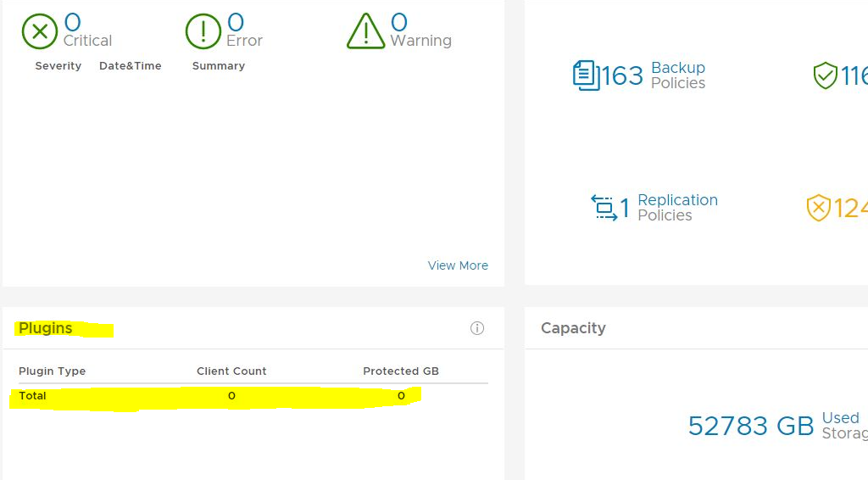868x480 pixels.
Task: Sort alerts by Date&Time column
Action: [130, 66]
